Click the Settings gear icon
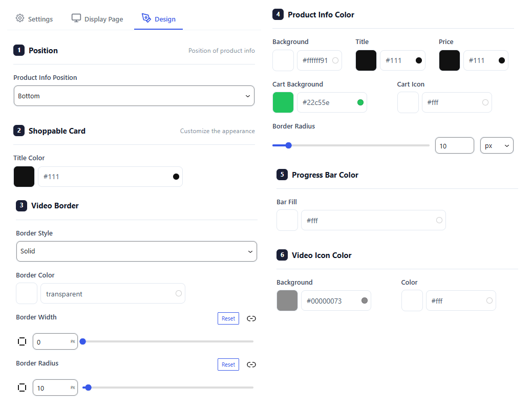532x408 pixels. click(20, 18)
